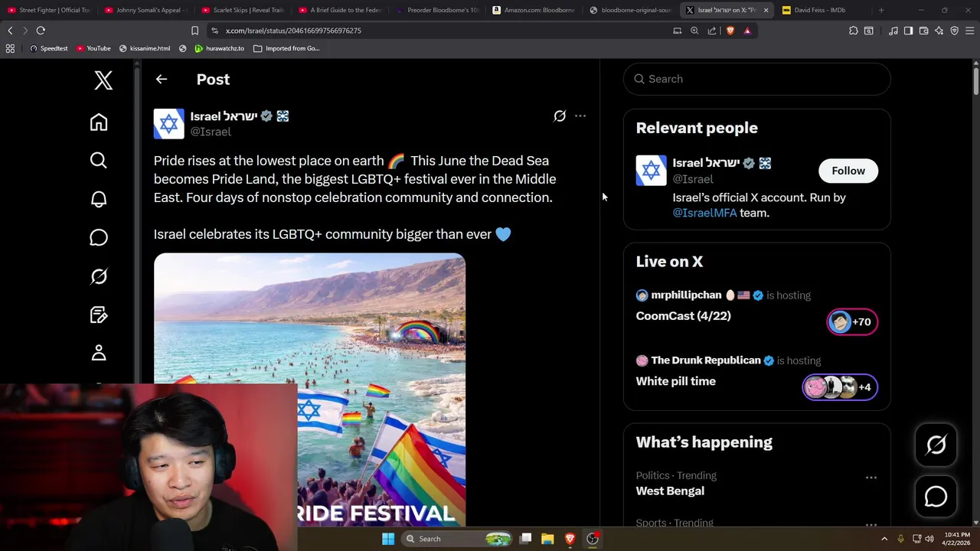
Task: Click the X Search field
Action: click(756, 79)
